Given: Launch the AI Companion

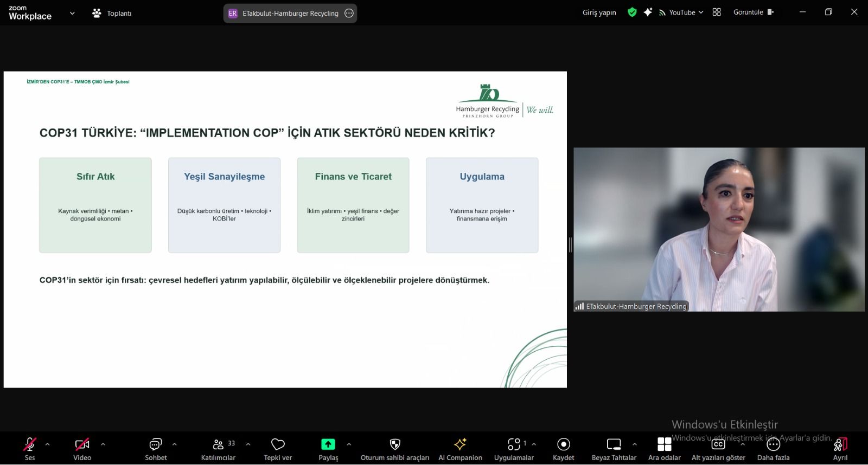Looking at the screenshot, I should pos(460,449).
